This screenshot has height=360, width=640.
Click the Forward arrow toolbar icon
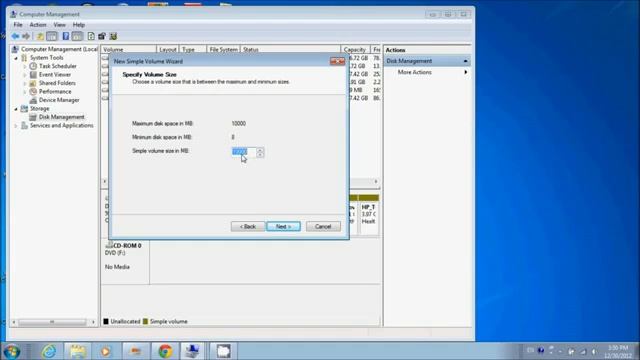pyautogui.click(x=26, y=36)
